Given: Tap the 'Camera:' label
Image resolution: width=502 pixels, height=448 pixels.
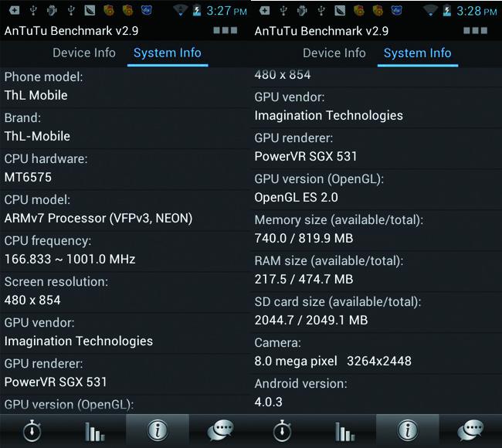Looking at the screenshot, I should point(277,343).
